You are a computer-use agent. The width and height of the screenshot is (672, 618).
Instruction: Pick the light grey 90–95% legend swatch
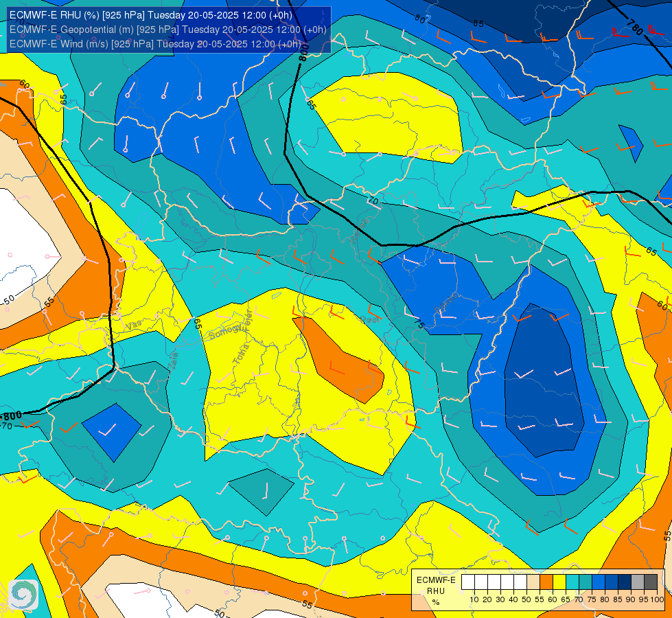[x=638, y=582]
